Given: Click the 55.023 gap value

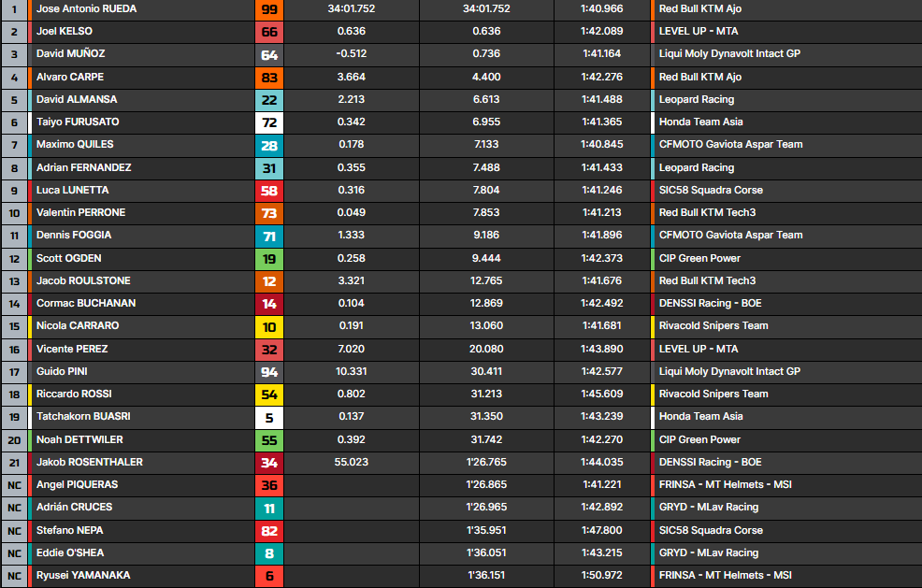Looking at the screenshot, I should (351, 463).
